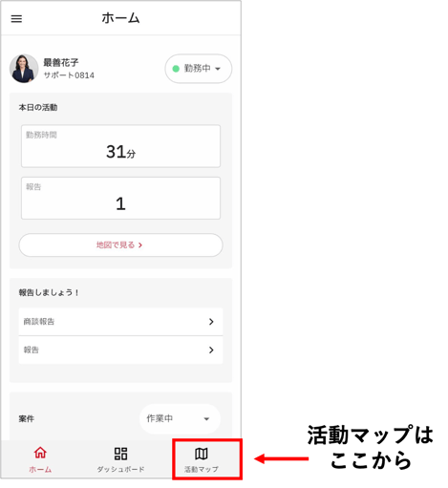
Task: Switch to the 活動マップ tab label
Action: (x=202, y=469)
